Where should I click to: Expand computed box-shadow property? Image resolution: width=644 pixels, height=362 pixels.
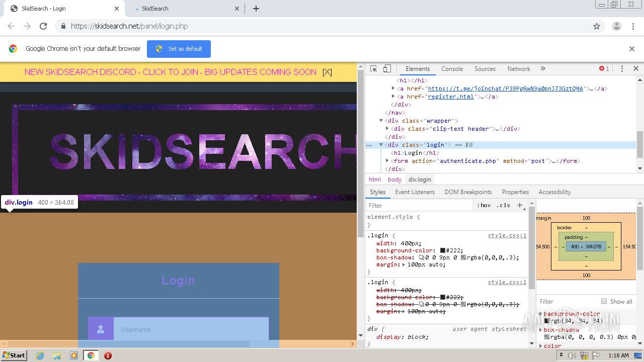click(x=541, y=330)
